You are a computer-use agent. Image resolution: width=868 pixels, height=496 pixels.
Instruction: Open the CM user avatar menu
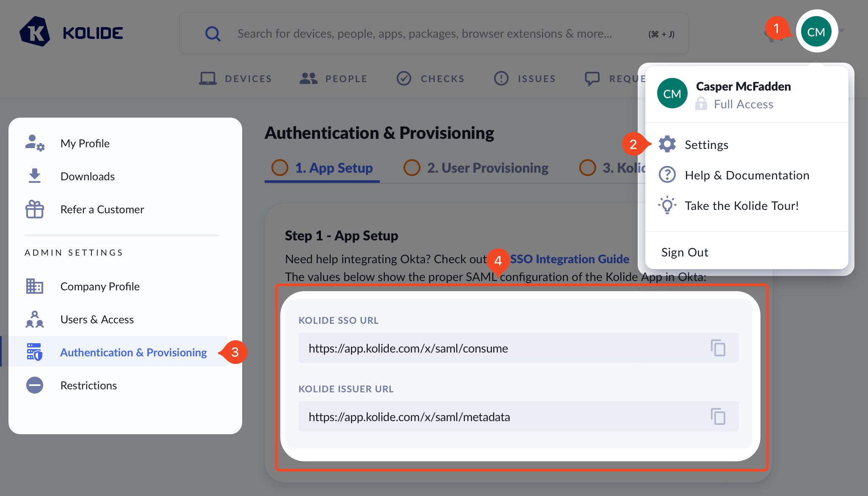click(816, 32)
